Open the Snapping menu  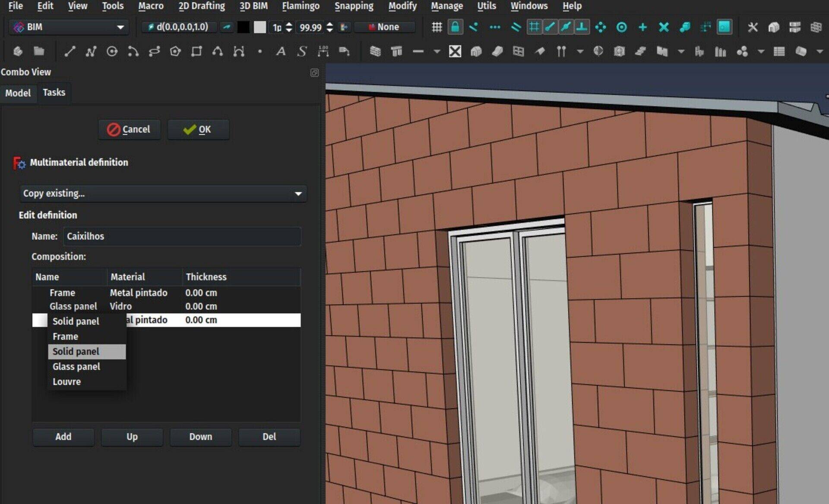point(354,6)
